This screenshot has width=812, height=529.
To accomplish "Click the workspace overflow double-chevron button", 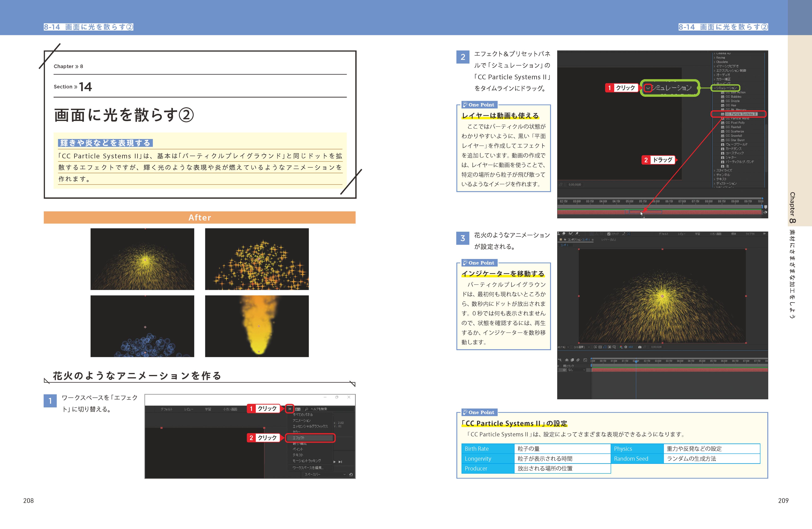I will 290,409.
